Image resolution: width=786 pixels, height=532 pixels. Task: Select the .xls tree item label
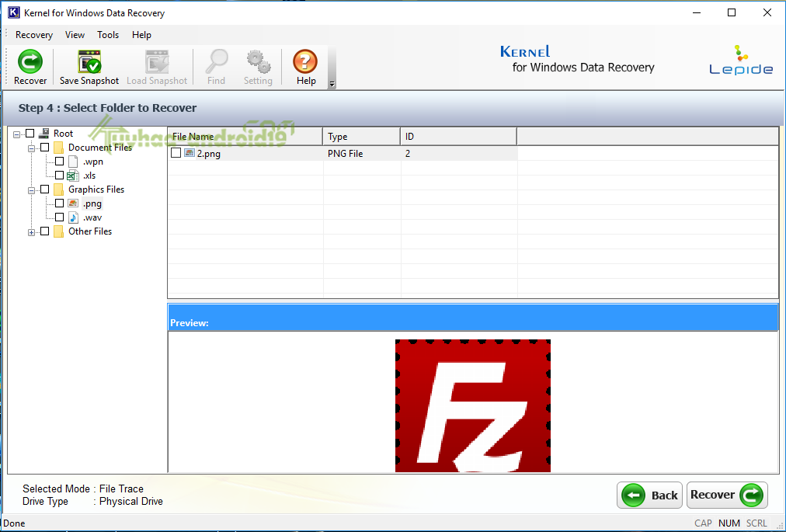click(x=89, y=176)
